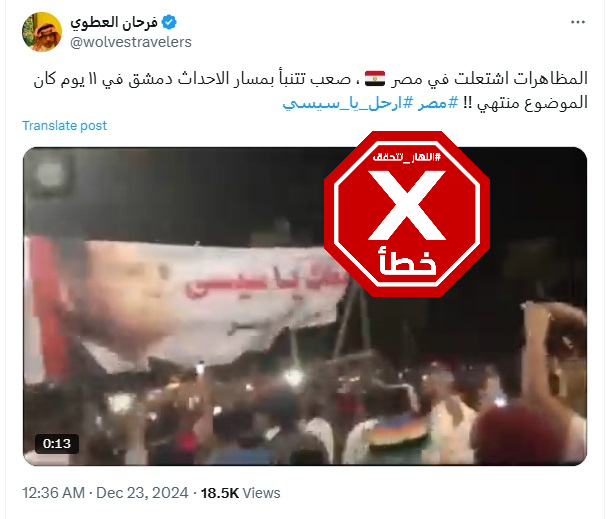Click the red octagon X stamp
The height and width of the screenshot is (519, 606).
pyautogui.click(x=407, y=214)
